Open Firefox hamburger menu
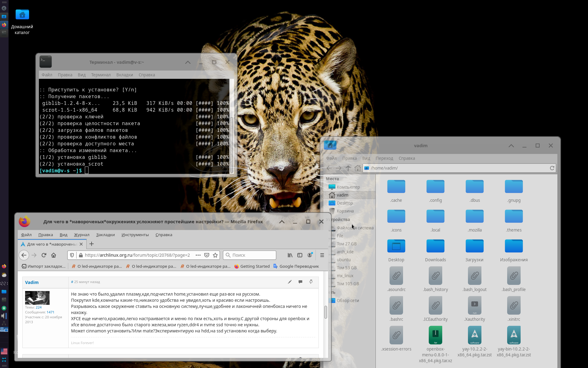This screenshot has width=588, height=368. click(322, 255)
